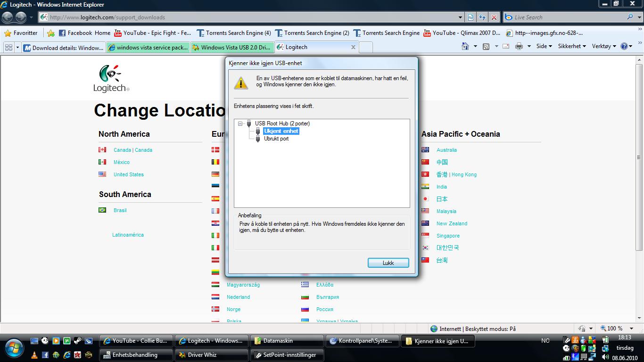
Task: Switch to the Download details: Windows tab
Action: pos(64,48)
